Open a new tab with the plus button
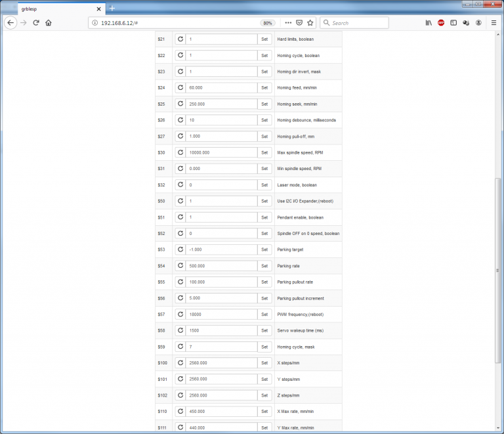The width and height of the screenshot is (504, 434). 112,9
